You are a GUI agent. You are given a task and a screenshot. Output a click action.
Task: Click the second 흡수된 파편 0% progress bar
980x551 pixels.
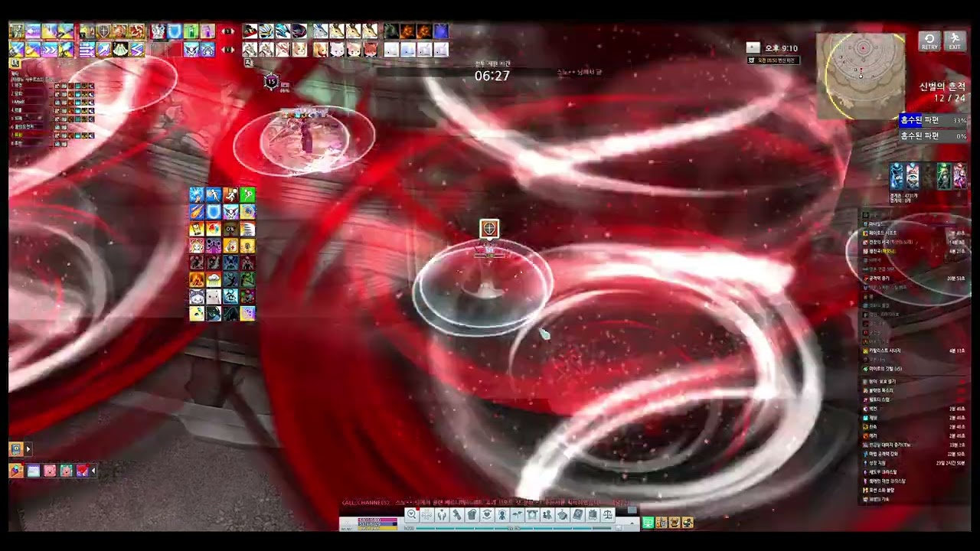click(x=933, y=135)
